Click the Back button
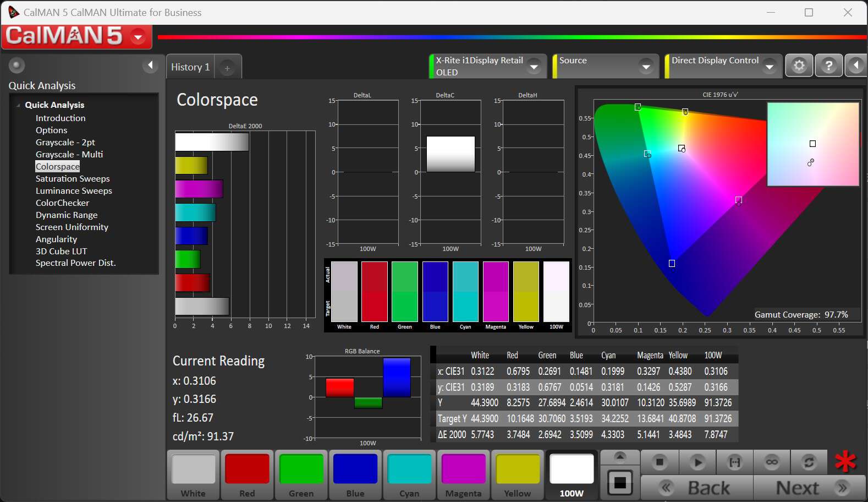The image size is (868, 502). (697, 488)
